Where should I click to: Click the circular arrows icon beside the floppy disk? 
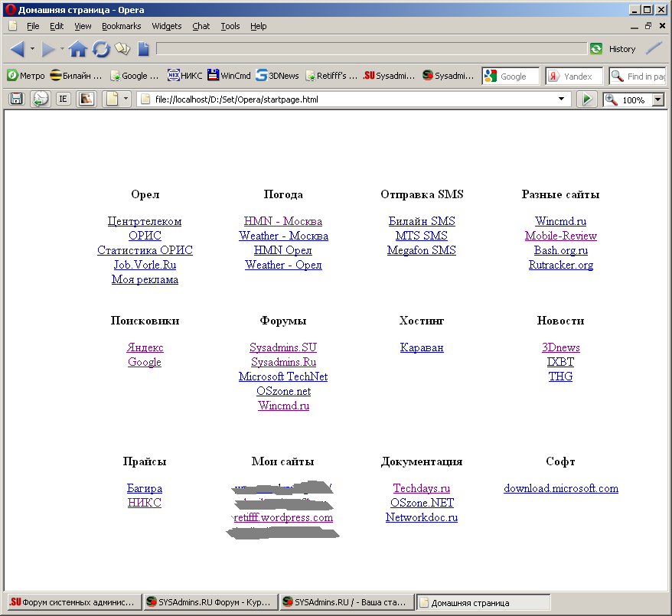point(41,99)
